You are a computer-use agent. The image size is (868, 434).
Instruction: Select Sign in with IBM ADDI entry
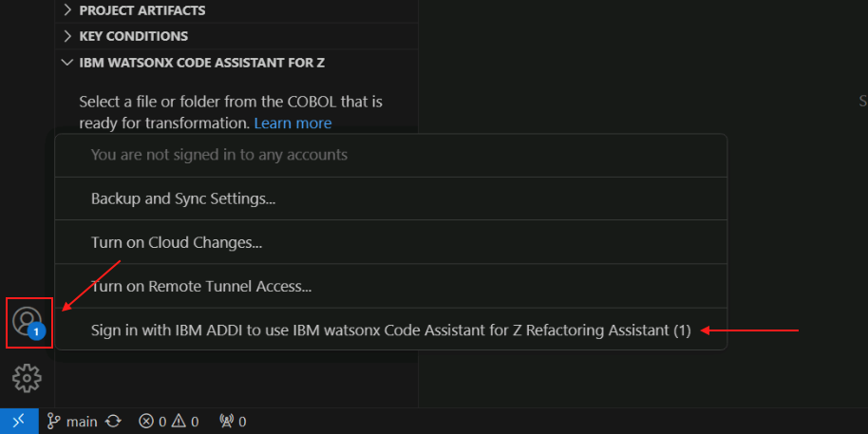pos(391,330)
